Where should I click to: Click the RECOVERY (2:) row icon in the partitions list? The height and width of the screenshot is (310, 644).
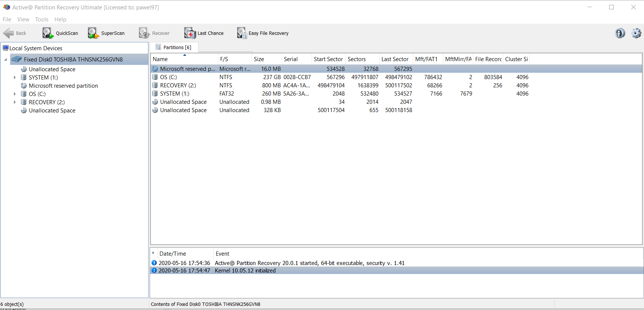tap(155, 85)
